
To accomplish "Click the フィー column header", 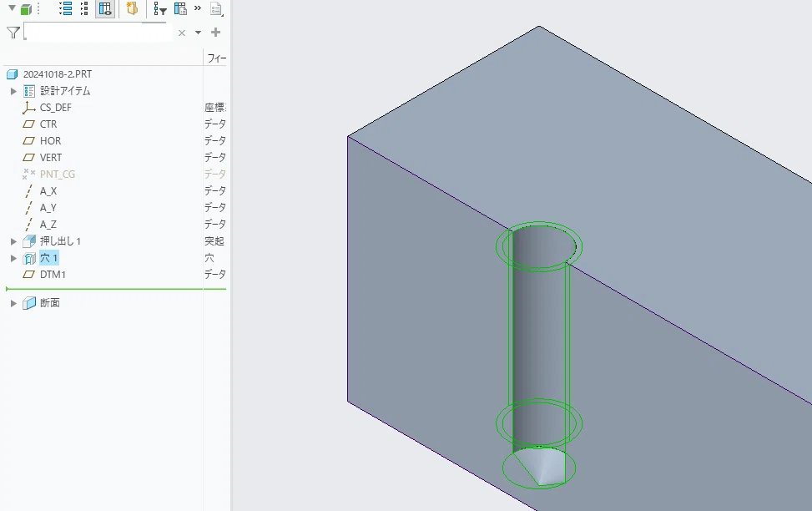I will pyautogui.click(x=216, y=58).
